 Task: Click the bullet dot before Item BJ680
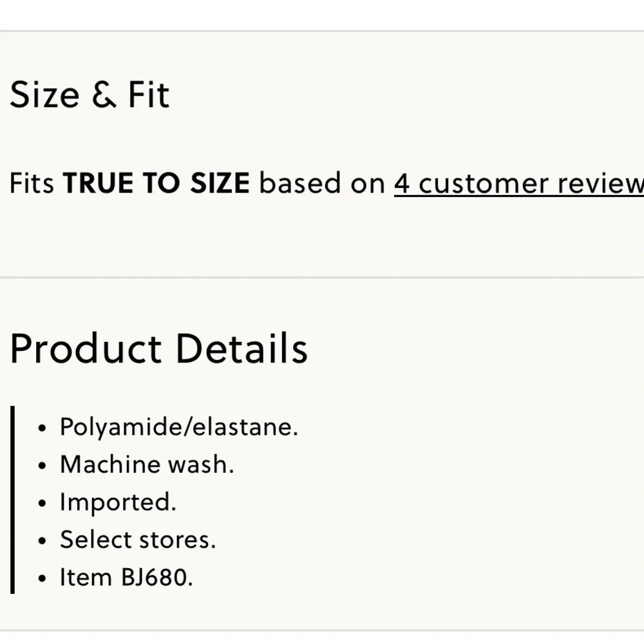click(42, 578)
